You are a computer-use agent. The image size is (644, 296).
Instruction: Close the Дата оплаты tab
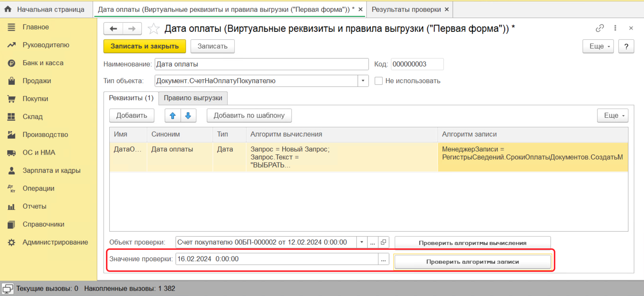pyautogui.click(x=360, y=10)
